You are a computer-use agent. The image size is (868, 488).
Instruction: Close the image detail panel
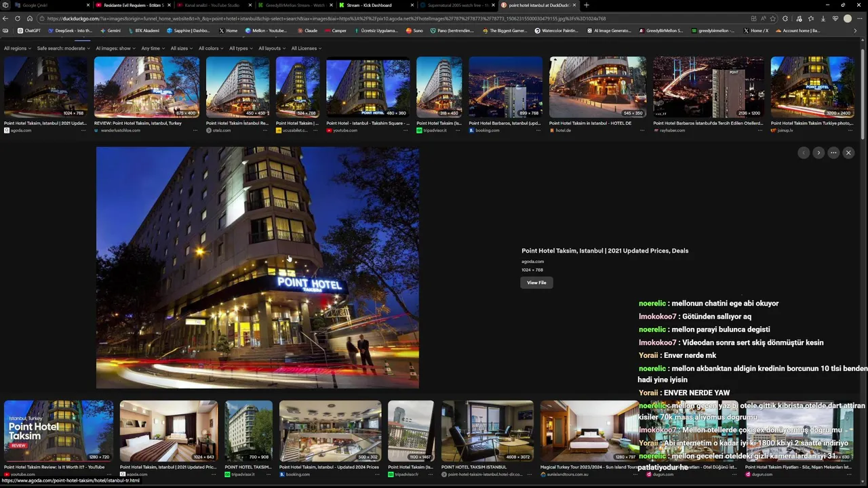[848, 152]
